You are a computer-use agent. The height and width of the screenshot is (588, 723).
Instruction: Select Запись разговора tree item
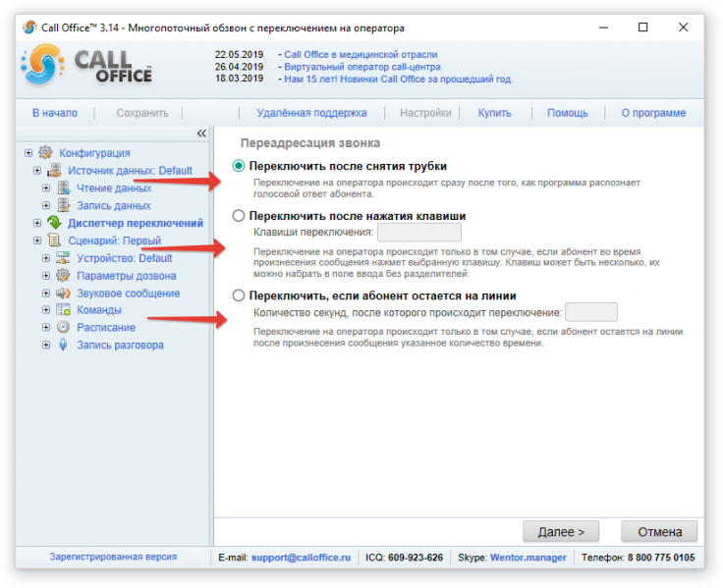click(120, 345)
